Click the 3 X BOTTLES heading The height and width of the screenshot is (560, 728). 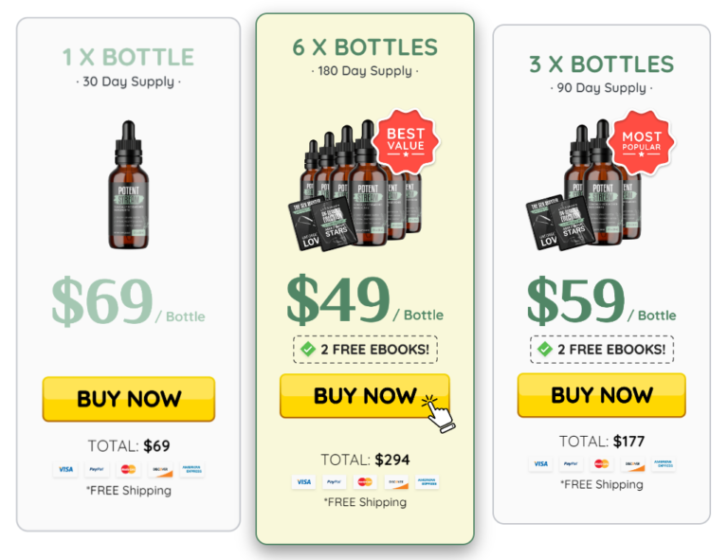point(602,64)
